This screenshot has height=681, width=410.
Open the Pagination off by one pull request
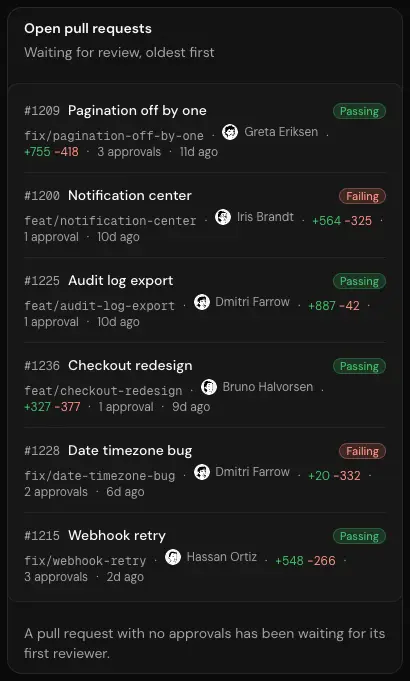click(137, 111)
